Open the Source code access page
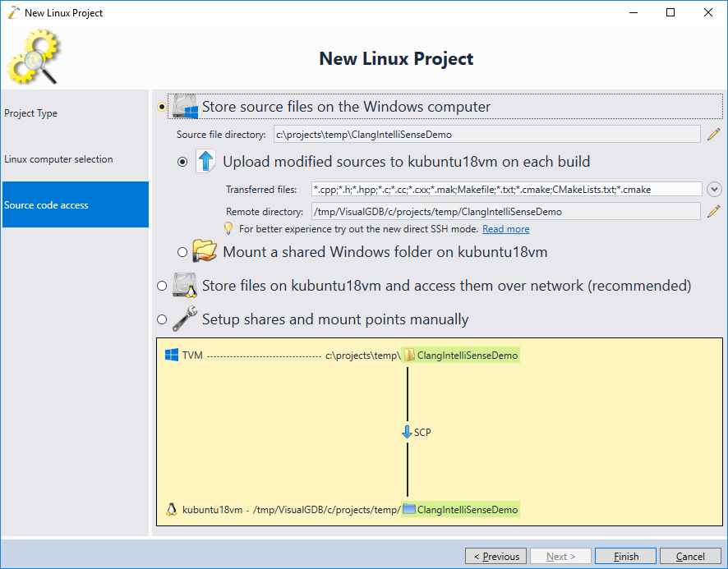This screenshot has width=728, height=569. click(x=76, y=204)
